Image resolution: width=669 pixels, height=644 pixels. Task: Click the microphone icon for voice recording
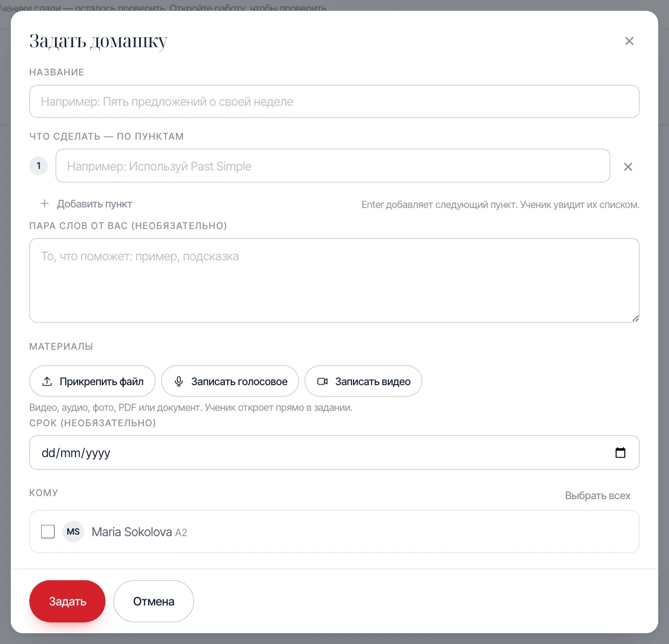pyautogui.click(x=179, y=381)
